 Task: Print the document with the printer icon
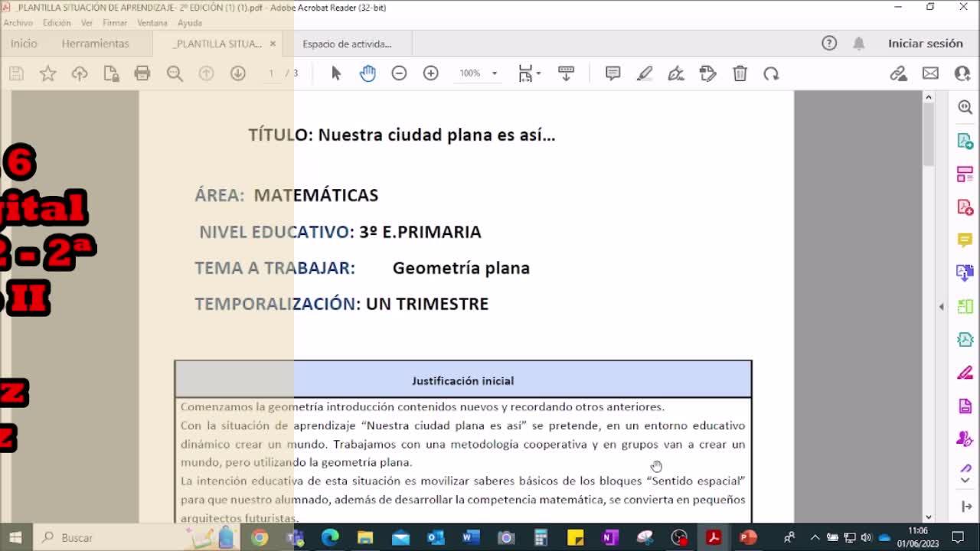click(x=142, y=73)
